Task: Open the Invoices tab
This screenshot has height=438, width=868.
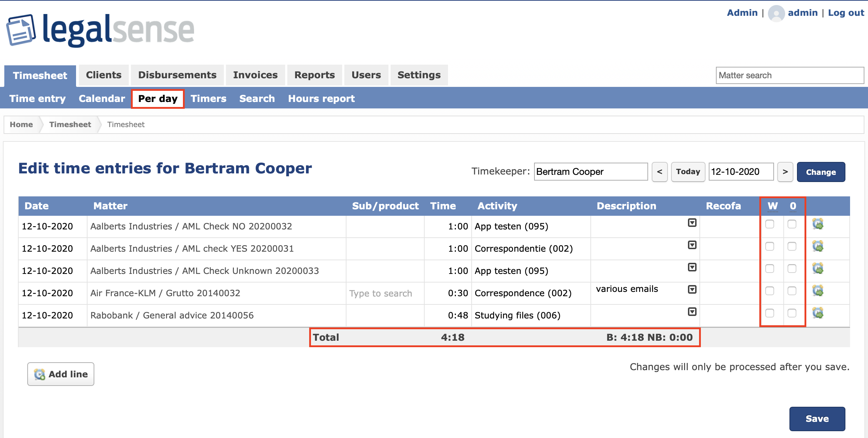Action: pyautogui.click(x=255, y=75)
